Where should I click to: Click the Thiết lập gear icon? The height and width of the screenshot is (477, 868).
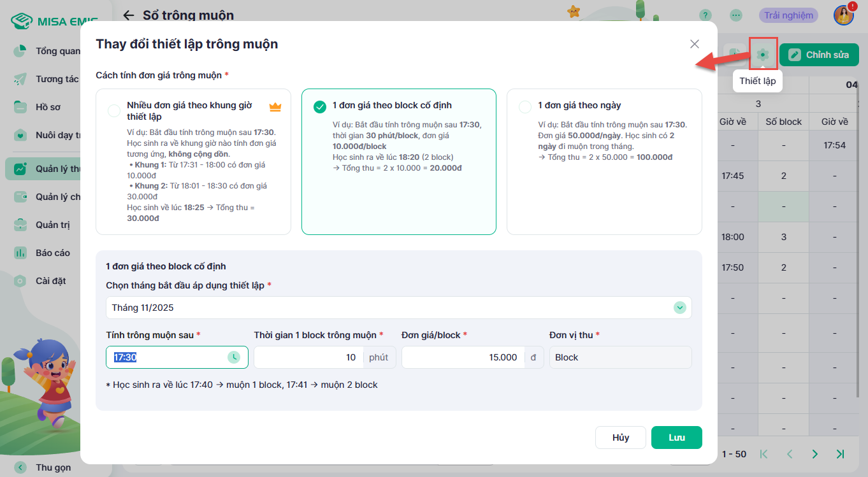(x=763, y=55)
